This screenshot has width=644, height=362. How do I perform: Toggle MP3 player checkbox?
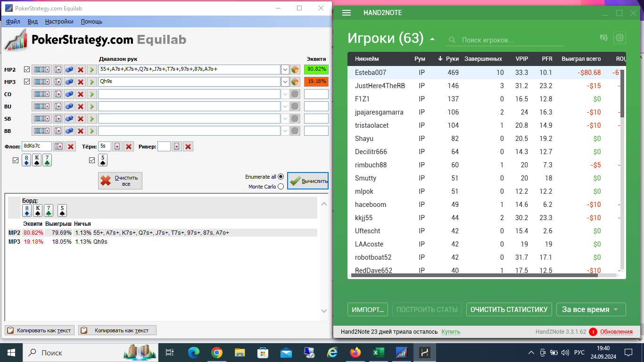point(27,82)
